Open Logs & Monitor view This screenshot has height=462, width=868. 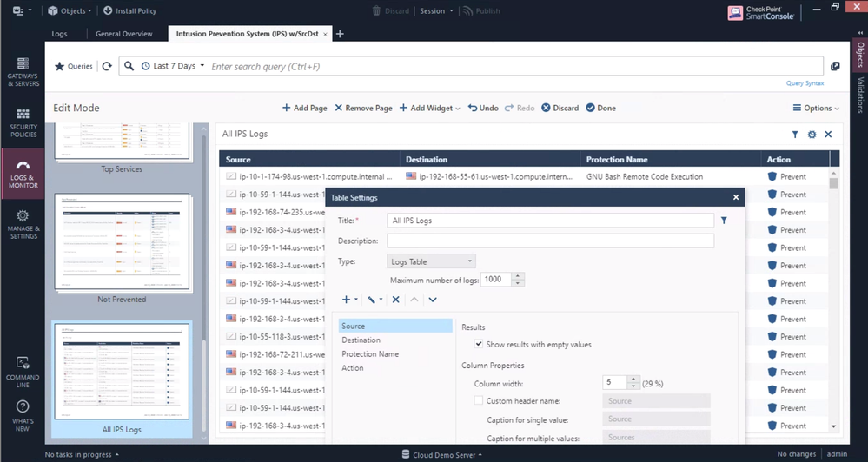click(23, 174)
